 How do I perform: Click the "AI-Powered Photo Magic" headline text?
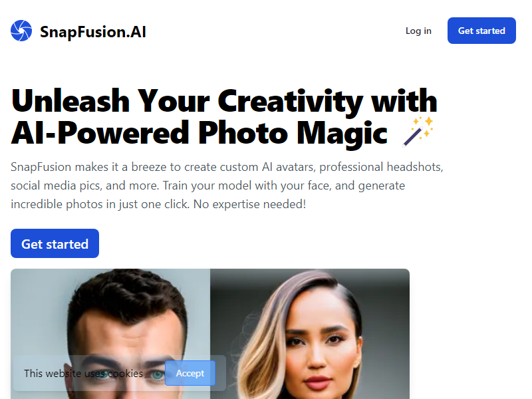click(x=199, y=132)
